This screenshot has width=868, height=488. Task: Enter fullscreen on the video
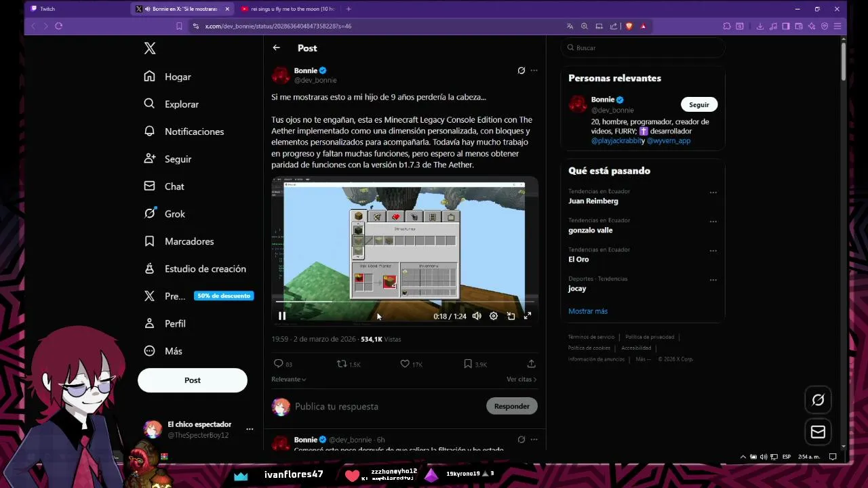(528, 316)
